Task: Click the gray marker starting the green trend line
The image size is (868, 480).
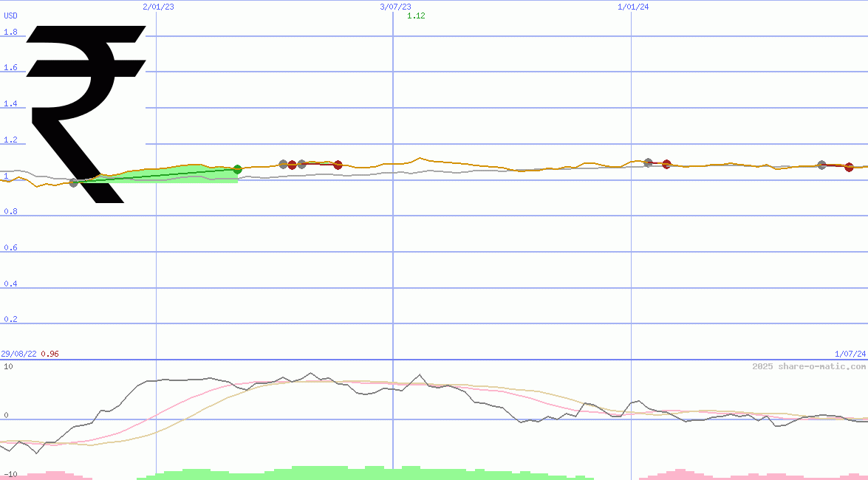Action: 74,182
